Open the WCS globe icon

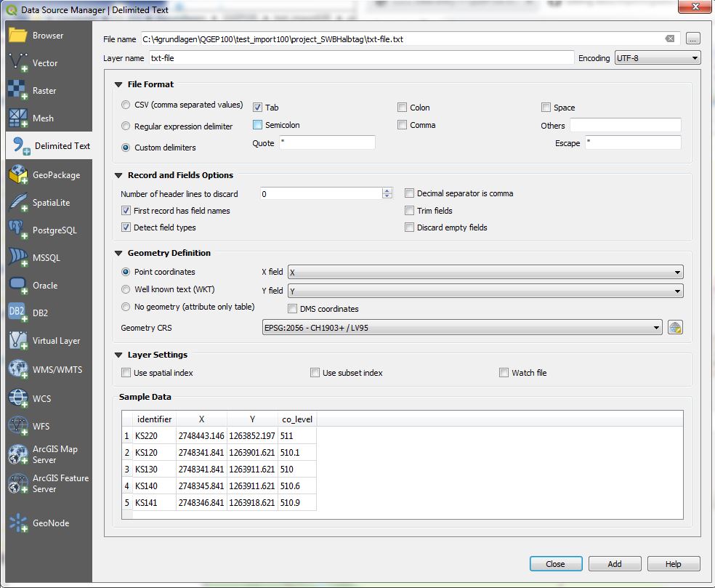pos(17,398)
